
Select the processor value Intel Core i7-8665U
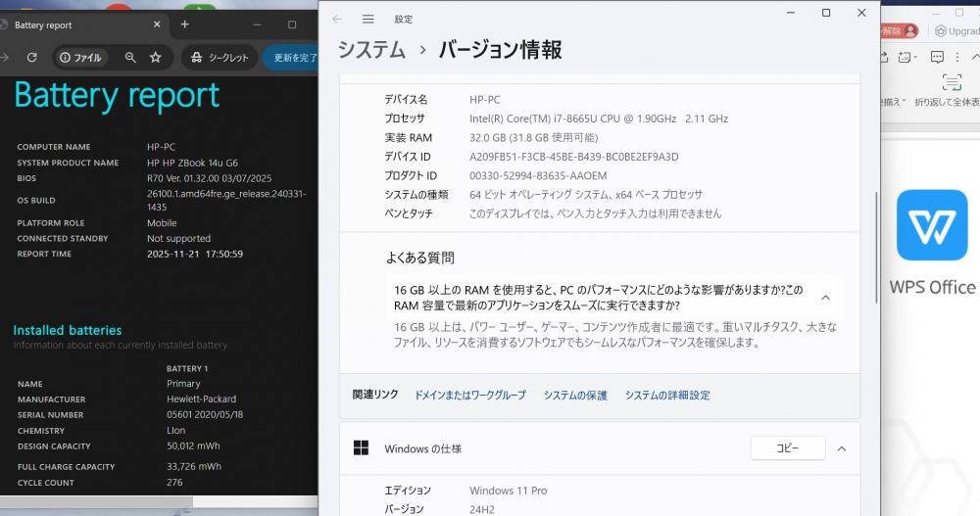pyautogui.click(x=599, y=118)
